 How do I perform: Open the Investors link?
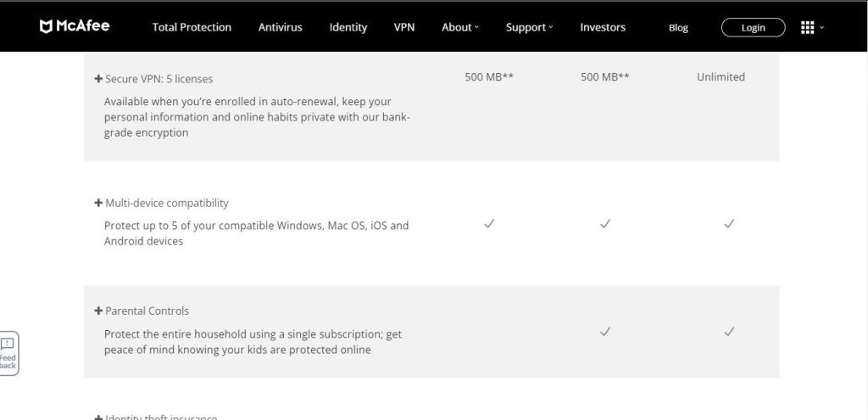(x=603, y=27)
